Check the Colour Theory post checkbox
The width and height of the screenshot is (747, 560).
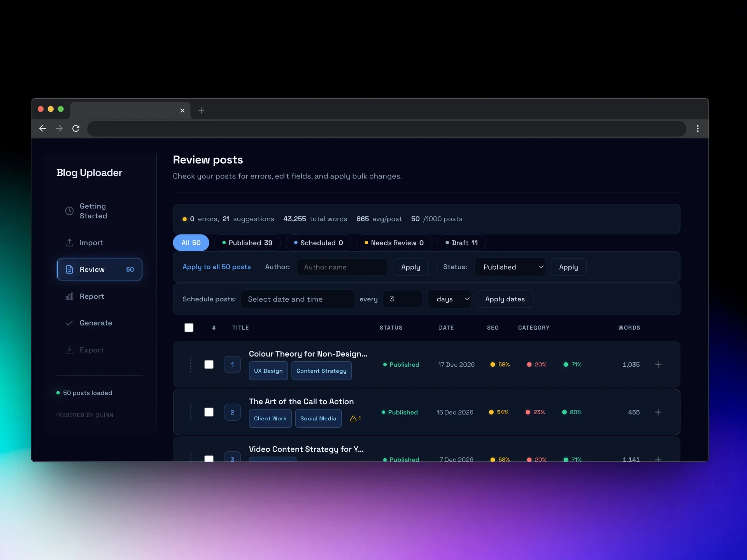pos(209,364)
